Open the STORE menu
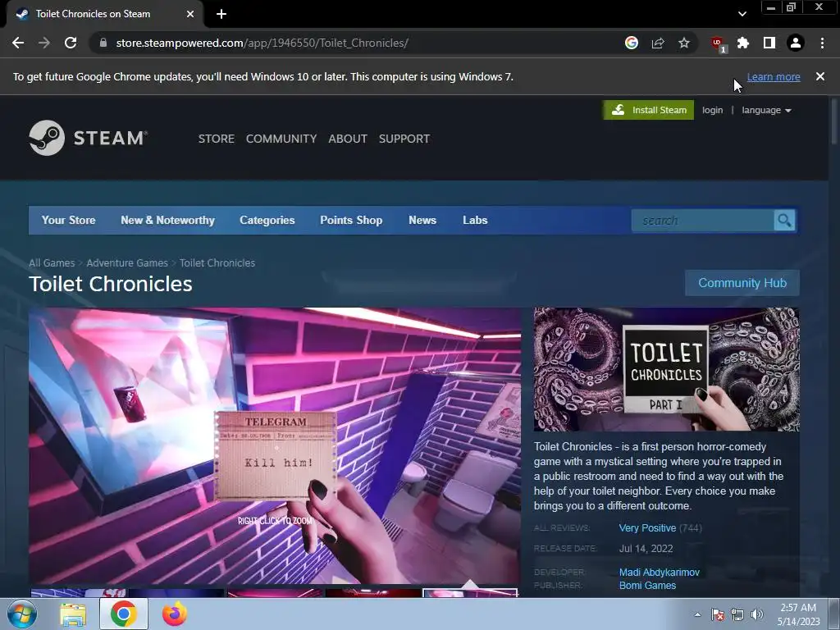840x630 pixels. pyautogui.click(x=217, y=139)
